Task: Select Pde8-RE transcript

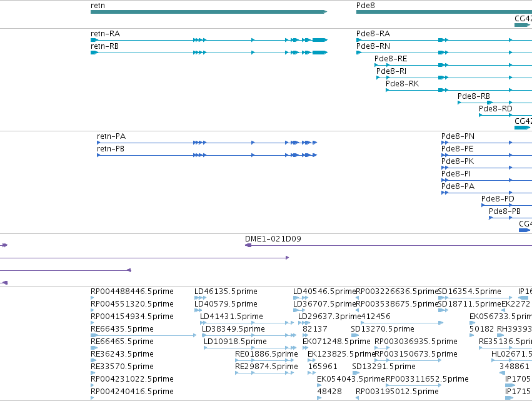Action: coord(453,65)
